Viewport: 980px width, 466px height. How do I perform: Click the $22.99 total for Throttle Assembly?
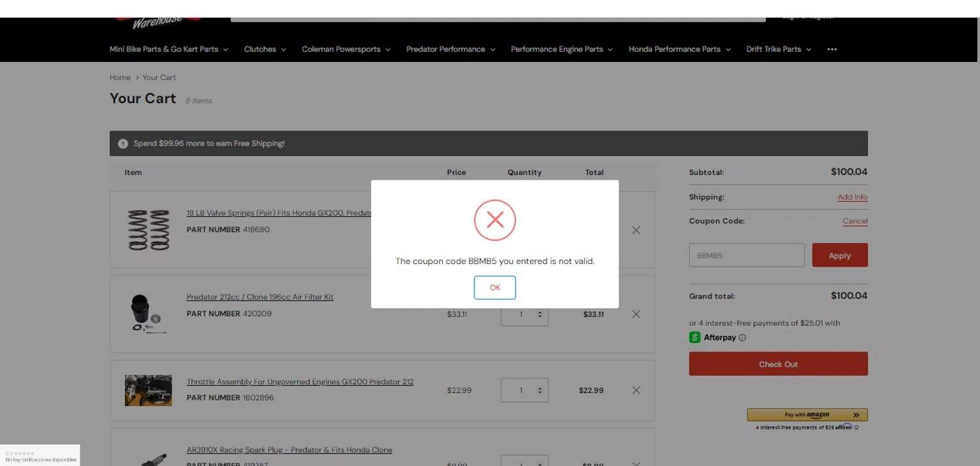(591, 390)
